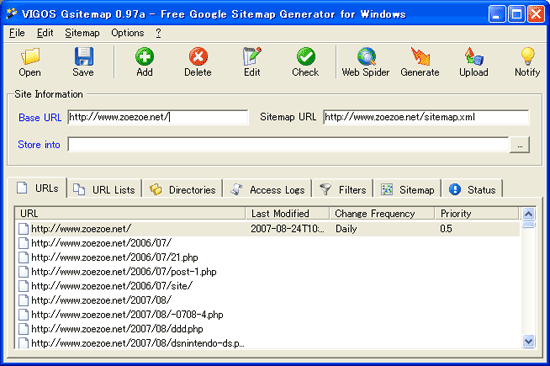Select the 2007/08/dsnintendo-ds.p... URL row
This screenshot has height=366, width=550.
[268, 342]
